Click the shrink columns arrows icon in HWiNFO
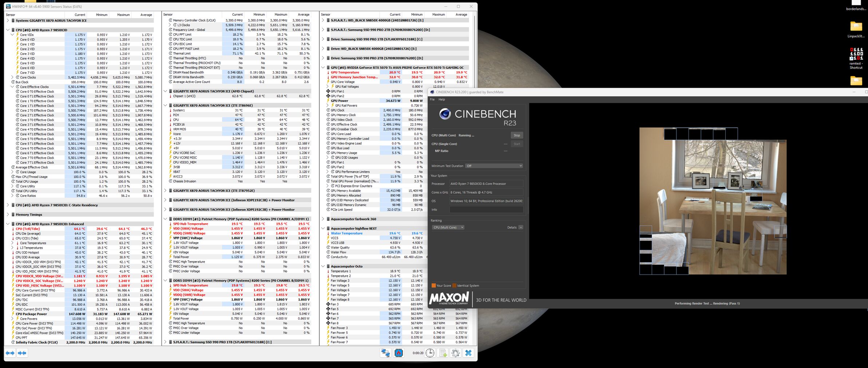Image resolution: width=868 pixels, height=368 pixels. 22,353
